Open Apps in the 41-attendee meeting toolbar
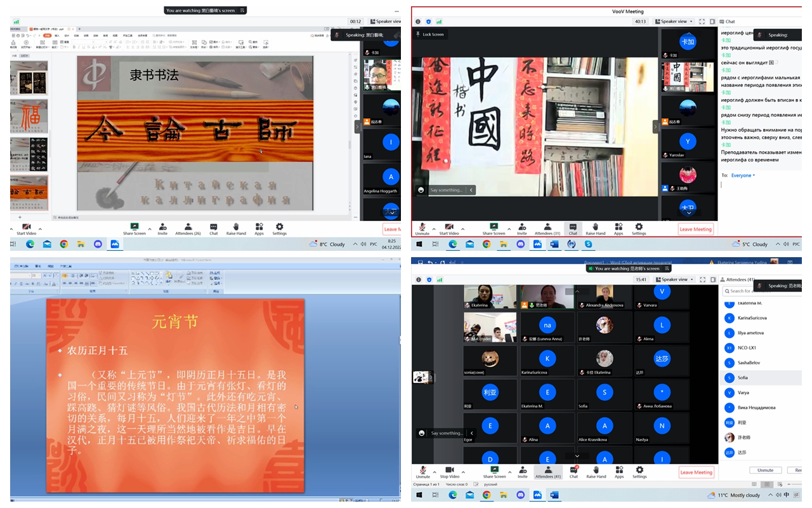This screenshot has width=812, height=508. point(619,471)
